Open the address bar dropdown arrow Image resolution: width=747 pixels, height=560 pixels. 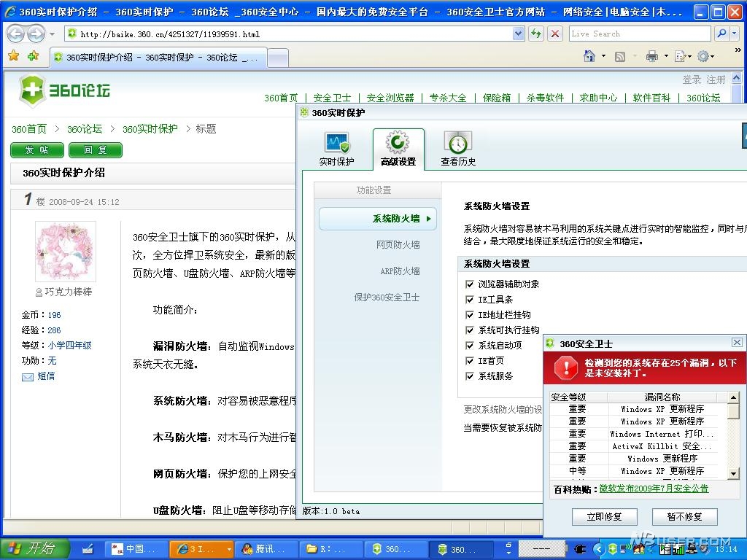pyautogui.click(x=519, y=34)
